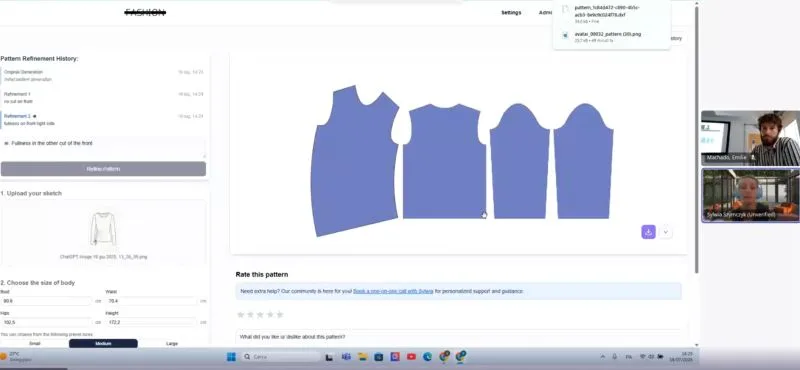This screenshot has height=370, width=800.
Task: Click the uploaded sweater sketch thumbnail
Action: (x=103, y=229)
